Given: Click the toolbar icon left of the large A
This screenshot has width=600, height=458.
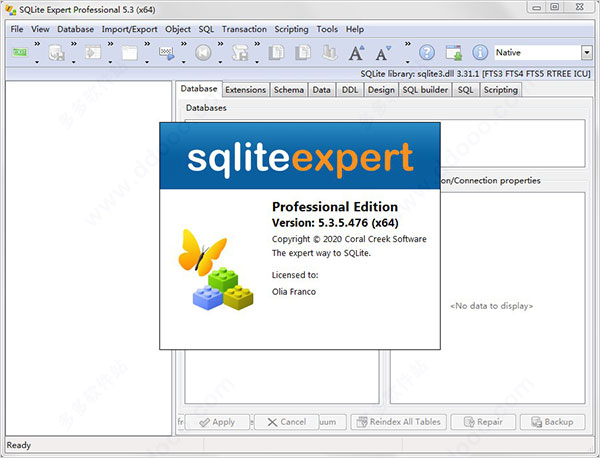Looking at the screenshot, I should pyautogui.click(x=329, y=52).
